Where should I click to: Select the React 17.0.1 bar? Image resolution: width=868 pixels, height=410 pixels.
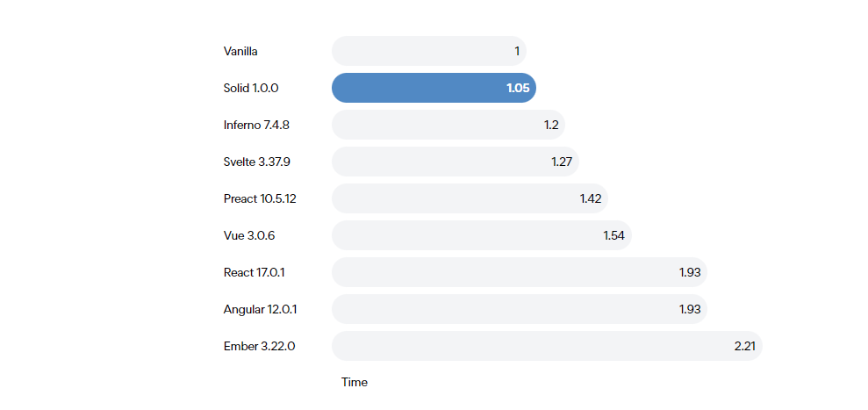(x=520, y=272)
